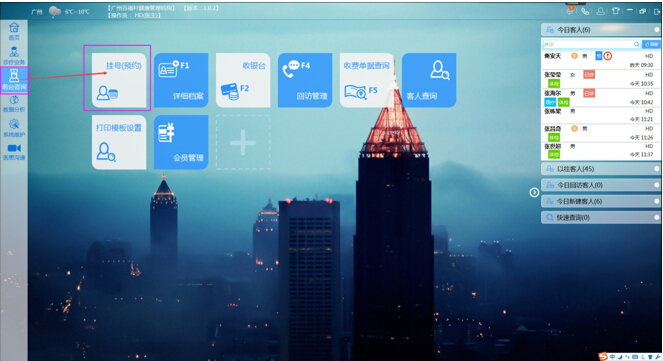Screen dimensions: 663x361
Task: Open 诊疗业务 in the left sidebar
Action: point(14,56)
